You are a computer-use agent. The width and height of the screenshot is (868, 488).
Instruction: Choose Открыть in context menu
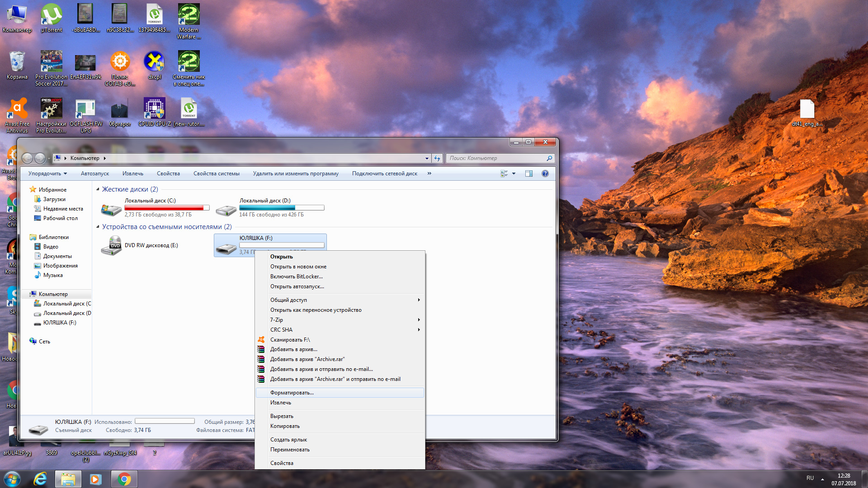[340, 257]
